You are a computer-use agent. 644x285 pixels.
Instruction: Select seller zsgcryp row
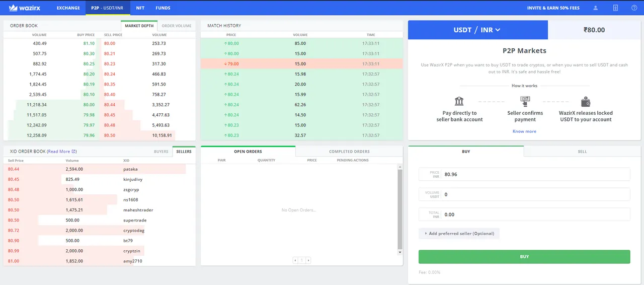point(100,189)
